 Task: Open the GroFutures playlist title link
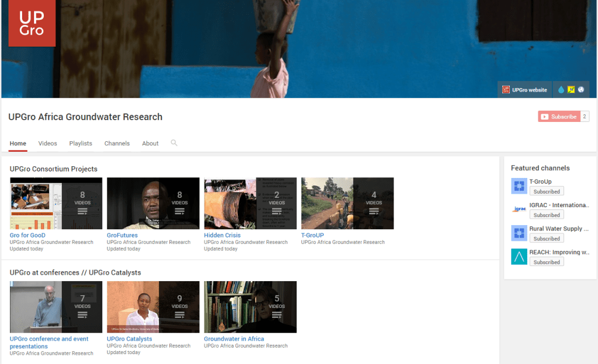point(122,235)
